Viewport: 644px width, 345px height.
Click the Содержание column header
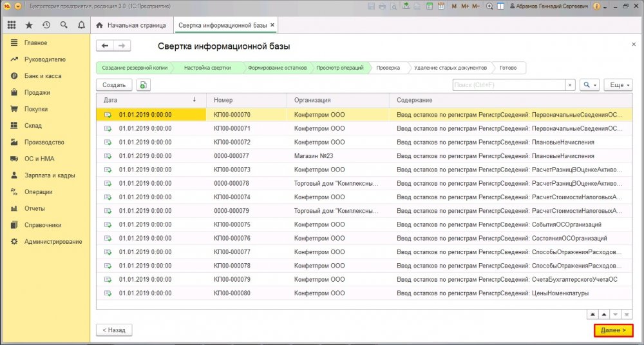point(511,100)
